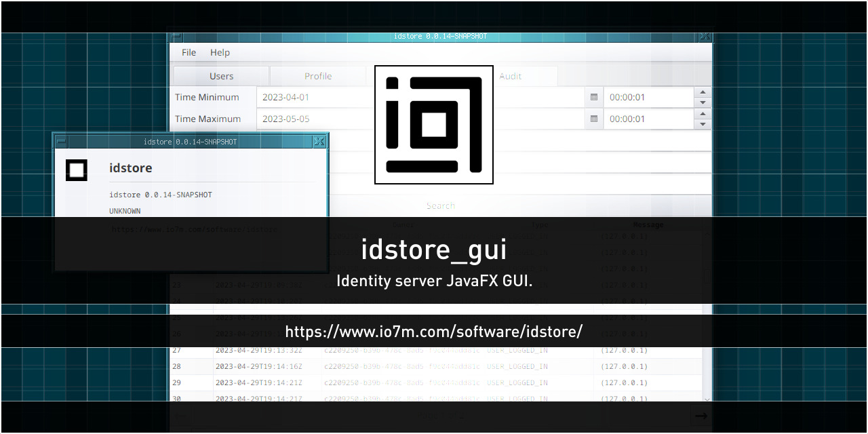
Task: Open calendar picker for Time Minimum
Action: point(594,97)
